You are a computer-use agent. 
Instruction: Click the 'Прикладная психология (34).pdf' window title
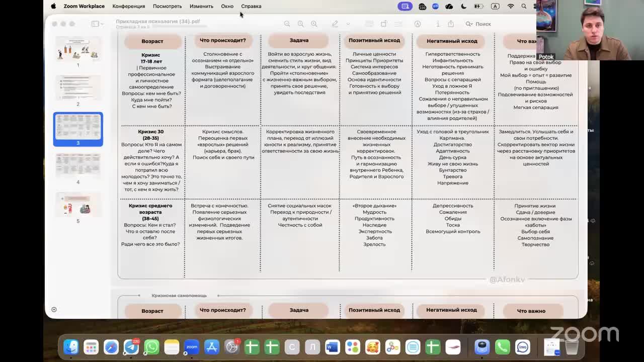(x=158, y=22)
